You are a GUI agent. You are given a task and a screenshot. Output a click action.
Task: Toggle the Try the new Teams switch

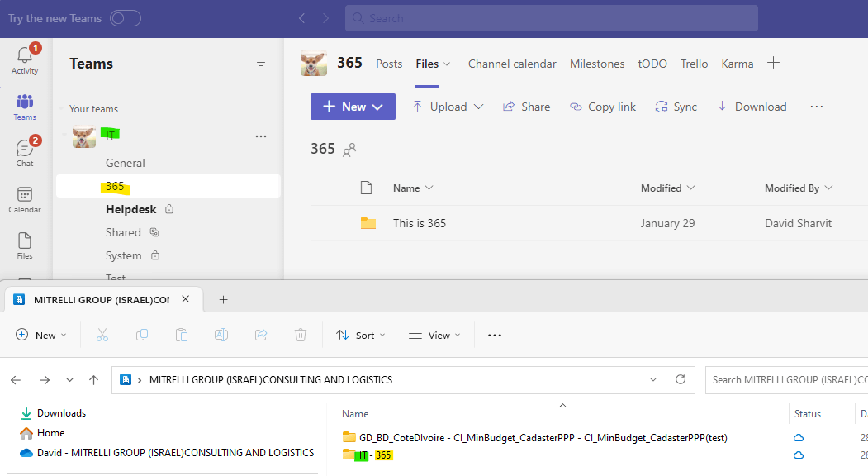125,18
